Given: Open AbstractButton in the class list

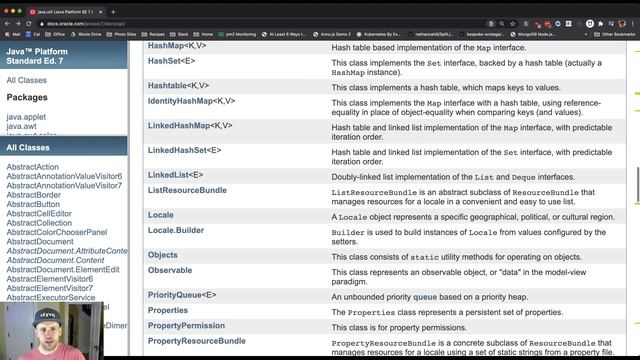Looking at the screenshot, I should tap(33, 204).
